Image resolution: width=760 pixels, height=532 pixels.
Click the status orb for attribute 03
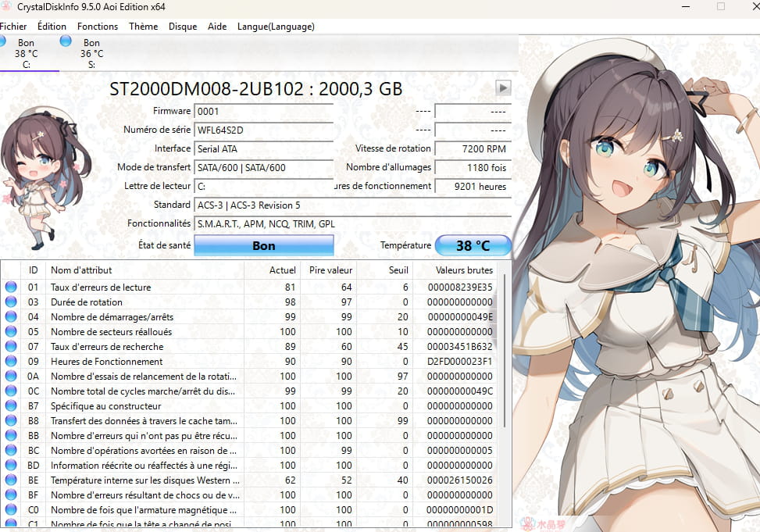pyautogui.click(x=11, y=302)
